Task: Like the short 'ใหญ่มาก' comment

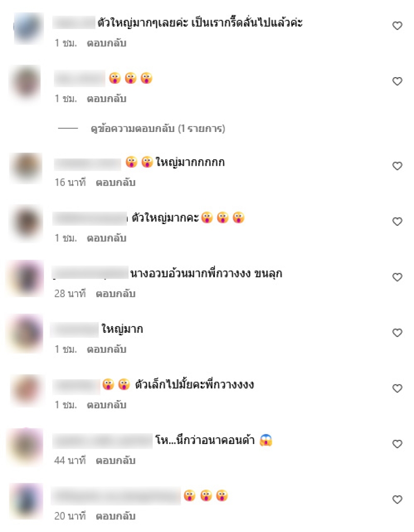Action: (x=397, y=333)
